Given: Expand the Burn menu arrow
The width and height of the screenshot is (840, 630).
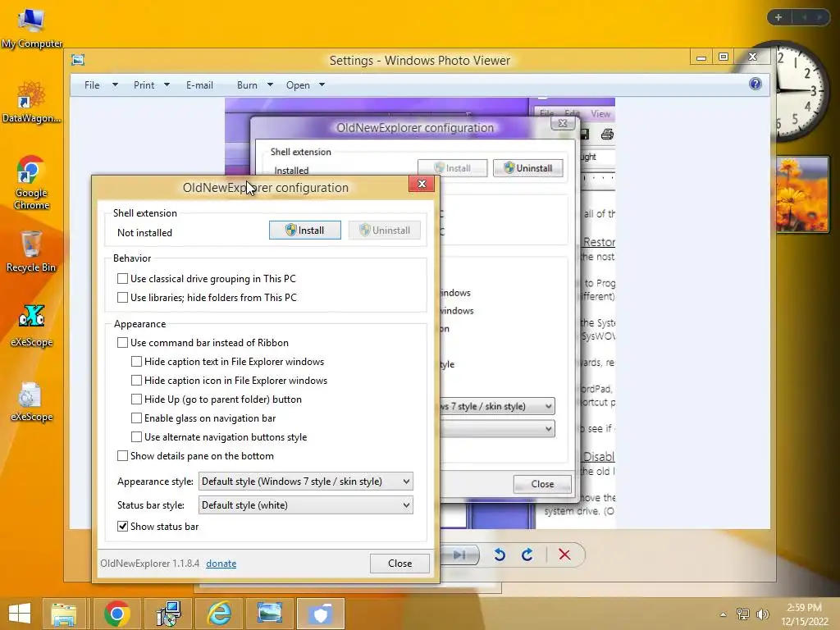Looking at the screenshot, I should pos(270,84).
